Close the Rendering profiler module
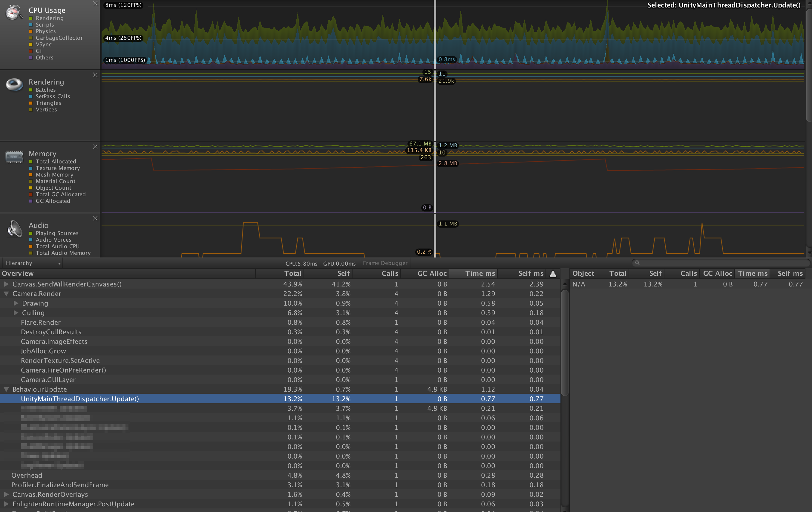 (x=95, y=75)
